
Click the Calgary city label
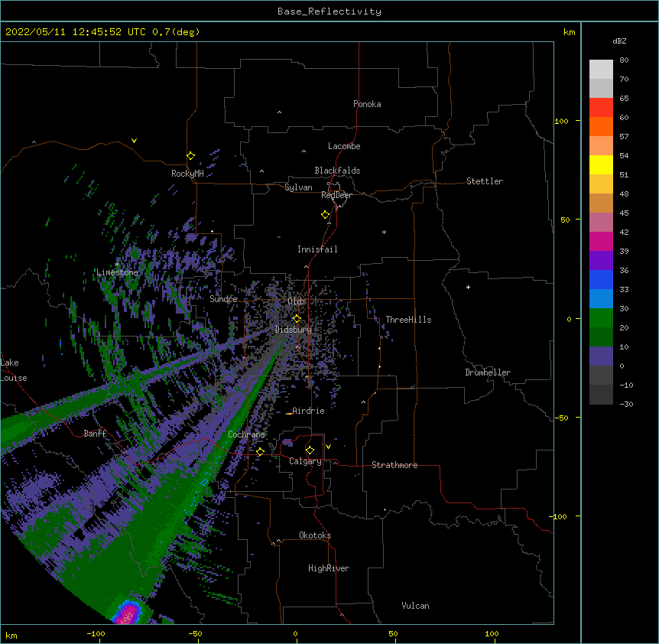tap(305, 461)
